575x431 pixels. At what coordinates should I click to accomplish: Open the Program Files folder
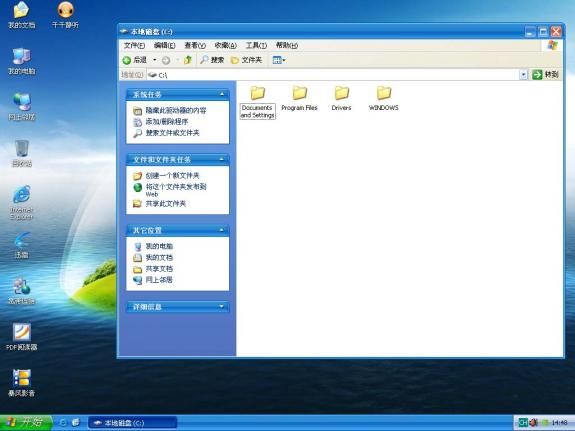[x=299, y=98]
